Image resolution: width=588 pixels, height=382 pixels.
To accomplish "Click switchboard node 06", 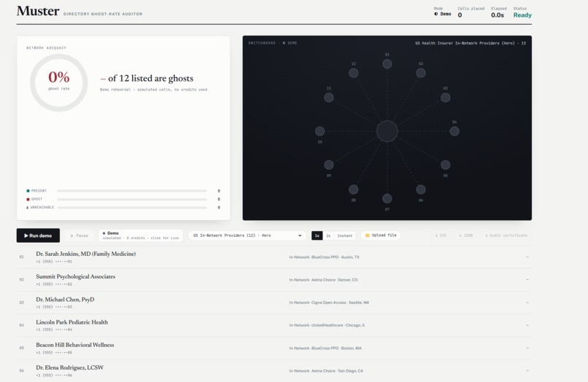I will 421,190.
